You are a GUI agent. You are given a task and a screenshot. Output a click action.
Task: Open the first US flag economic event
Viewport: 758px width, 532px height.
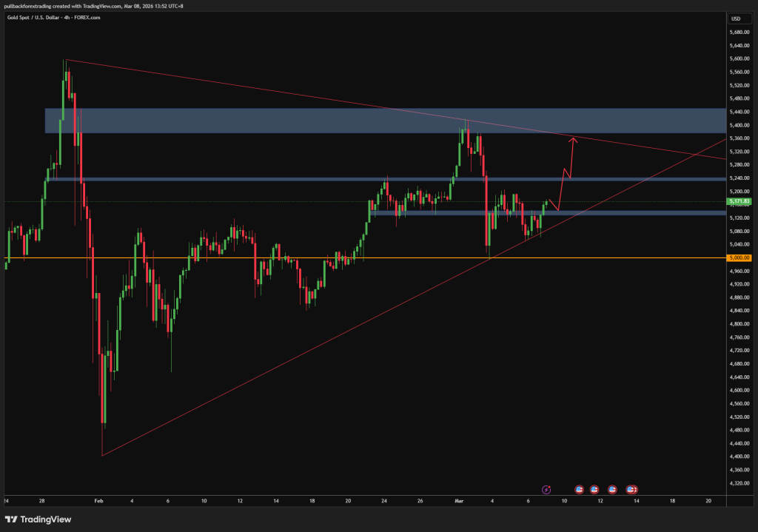coord(579,489)
